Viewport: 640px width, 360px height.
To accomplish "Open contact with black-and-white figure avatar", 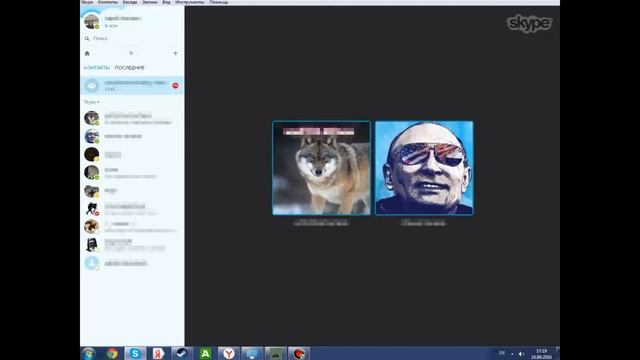I will (x=132, y=244).
